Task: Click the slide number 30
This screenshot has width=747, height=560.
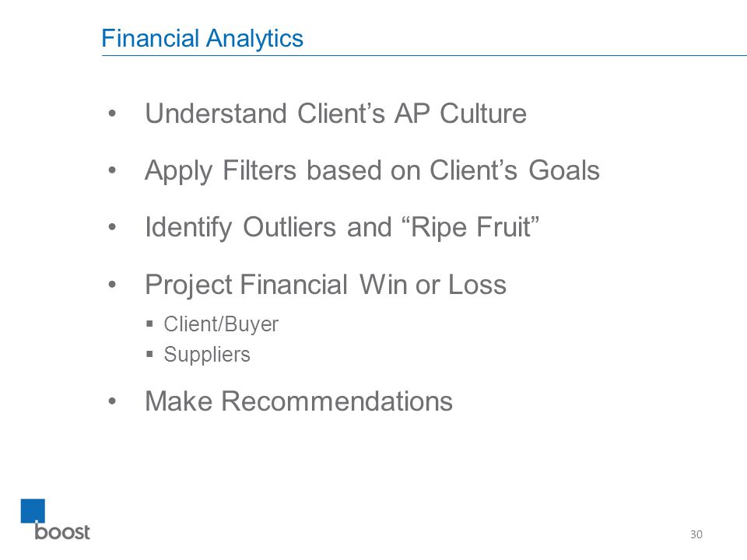Action: (x=696, y=534)
